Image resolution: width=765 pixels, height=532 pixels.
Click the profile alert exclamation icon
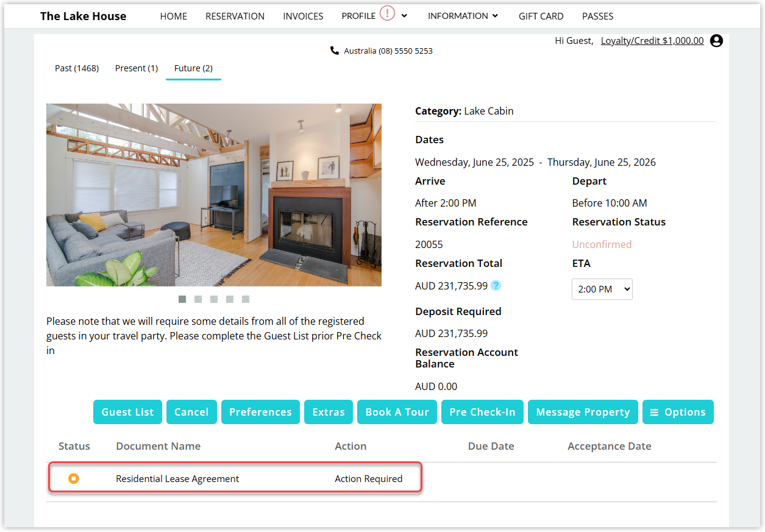coord(387,13)
